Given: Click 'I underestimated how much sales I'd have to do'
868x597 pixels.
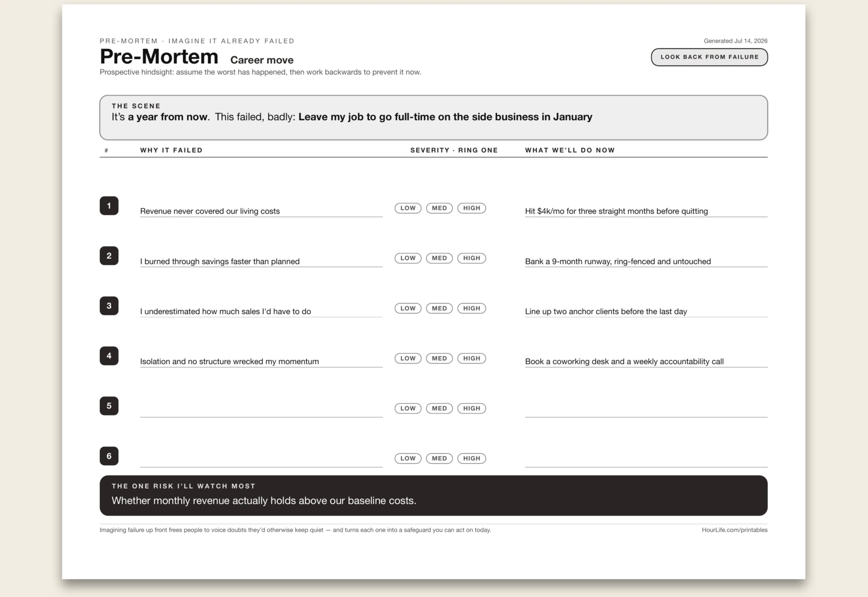Looking at the screenshot, I should tap(226, 312).
